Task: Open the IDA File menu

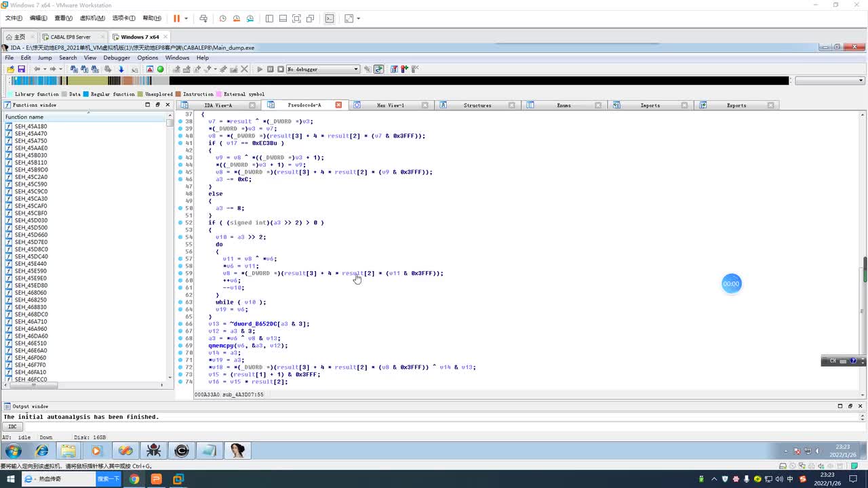Action: pyautogui.click(x=9, y=58)
